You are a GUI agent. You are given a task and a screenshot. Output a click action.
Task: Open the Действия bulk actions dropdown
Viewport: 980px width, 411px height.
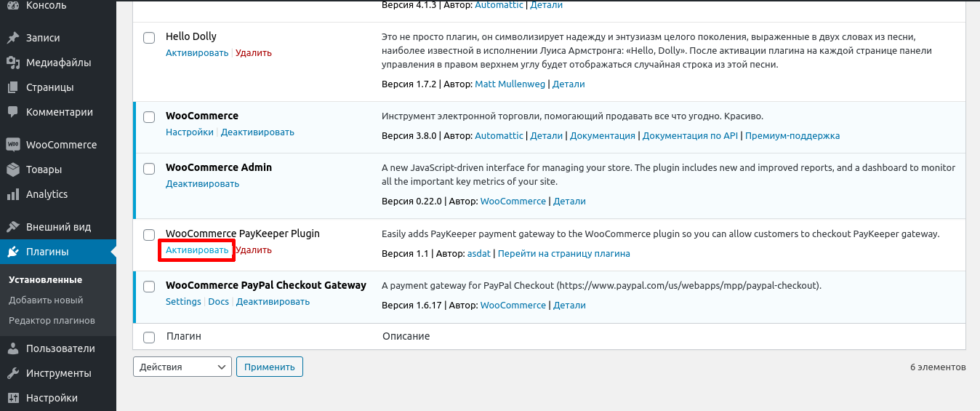(x=182, y=367)
